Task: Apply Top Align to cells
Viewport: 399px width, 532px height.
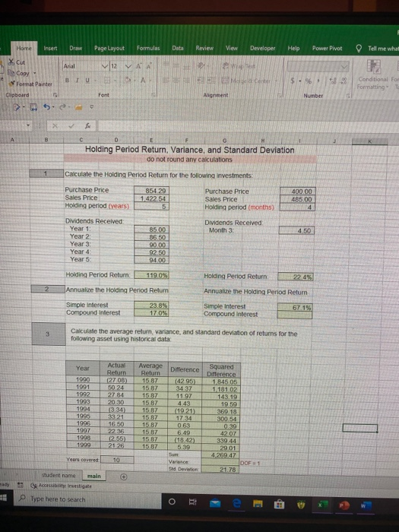Action: coord(166,64)
